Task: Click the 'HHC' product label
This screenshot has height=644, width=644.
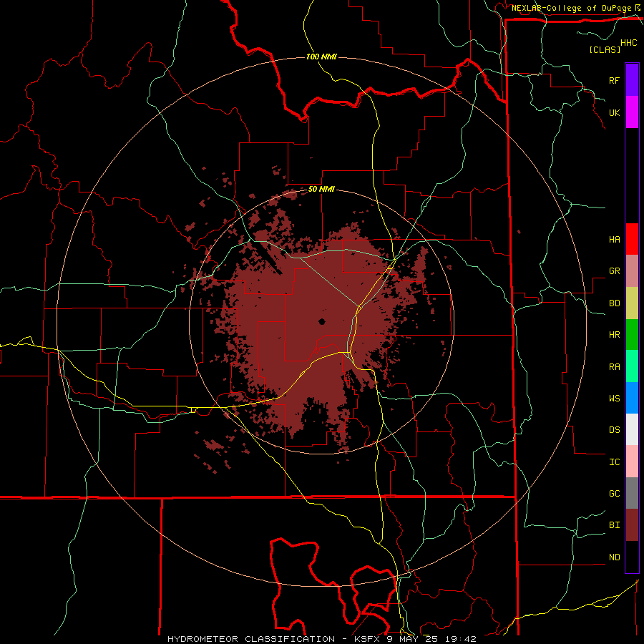Action: tap(629, 43)
